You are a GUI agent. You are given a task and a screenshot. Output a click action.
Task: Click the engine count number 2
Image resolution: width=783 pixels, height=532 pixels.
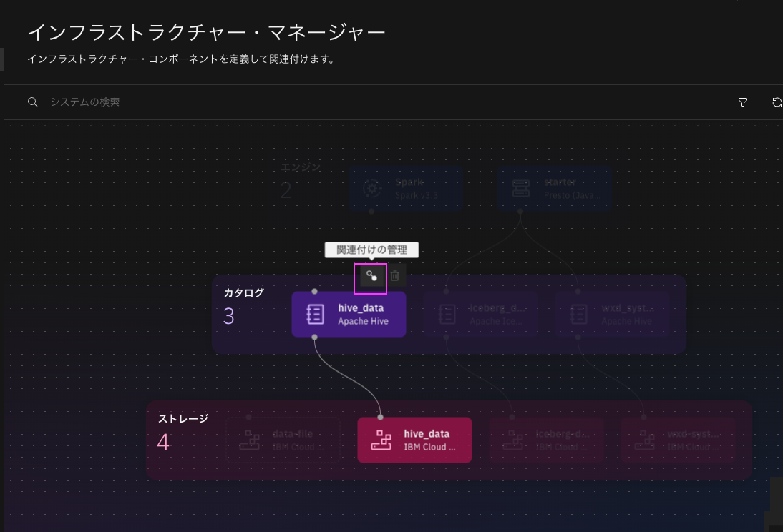tap(286, 191)
